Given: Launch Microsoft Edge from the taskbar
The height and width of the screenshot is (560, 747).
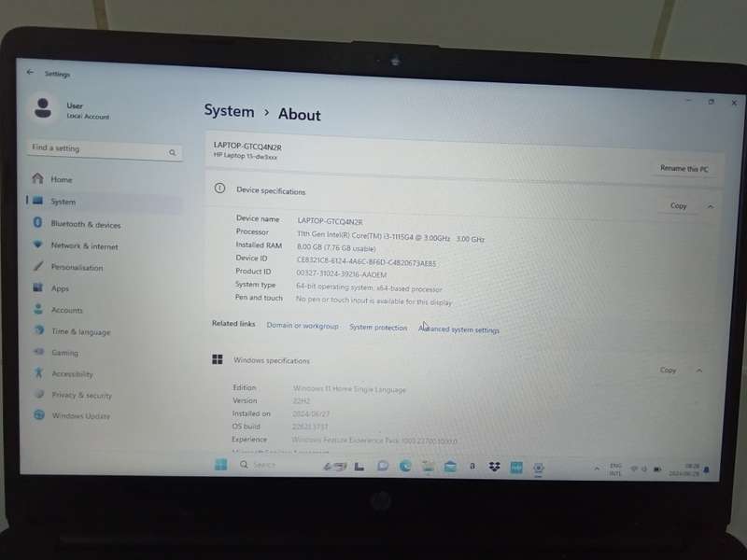Looking at the screenshot, I should 405,467.
